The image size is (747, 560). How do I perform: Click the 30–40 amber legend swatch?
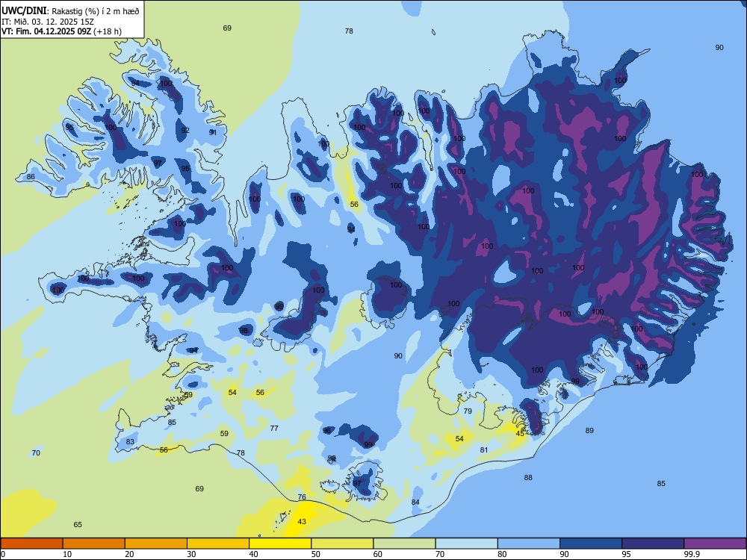[x=218, y=544]
